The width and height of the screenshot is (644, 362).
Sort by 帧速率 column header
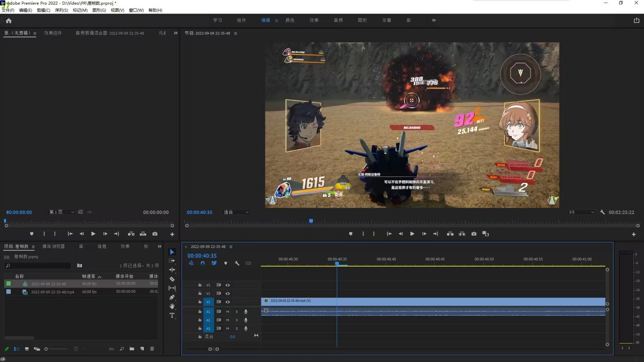(x=89, y=277)
